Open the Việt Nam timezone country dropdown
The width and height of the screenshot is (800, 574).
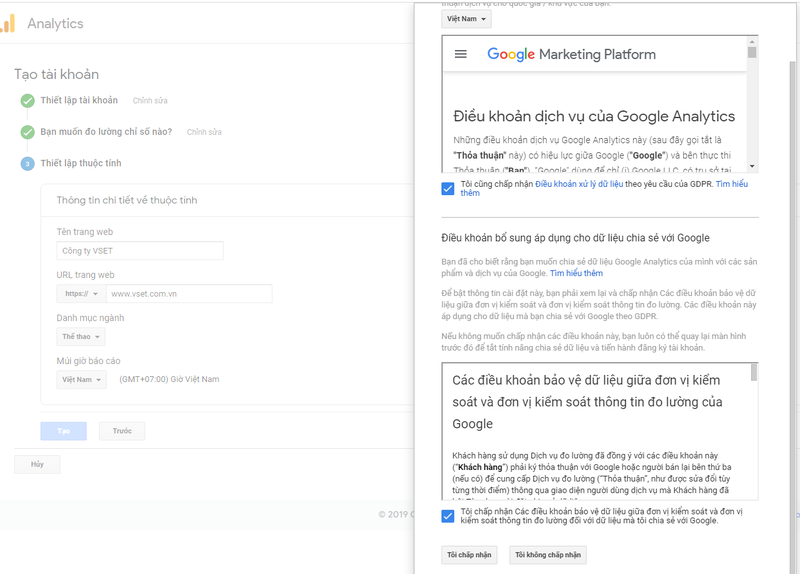(81, 380)
